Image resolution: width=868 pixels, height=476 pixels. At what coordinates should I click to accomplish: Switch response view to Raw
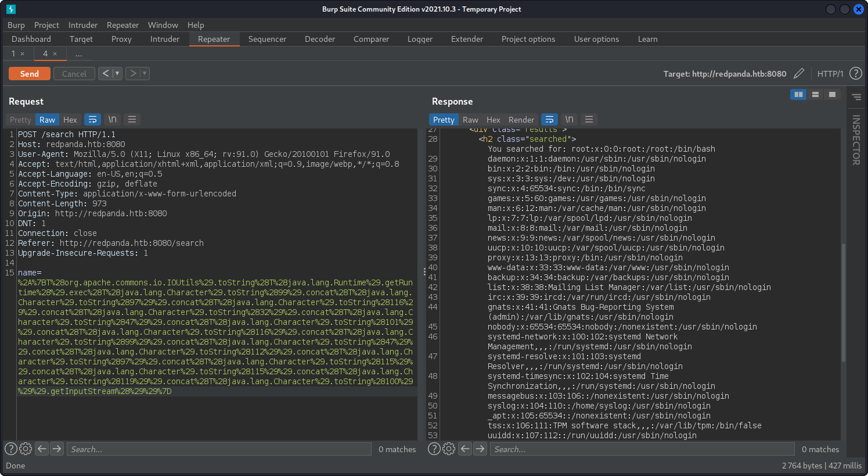pyautogui.click(x=470, y=120)
